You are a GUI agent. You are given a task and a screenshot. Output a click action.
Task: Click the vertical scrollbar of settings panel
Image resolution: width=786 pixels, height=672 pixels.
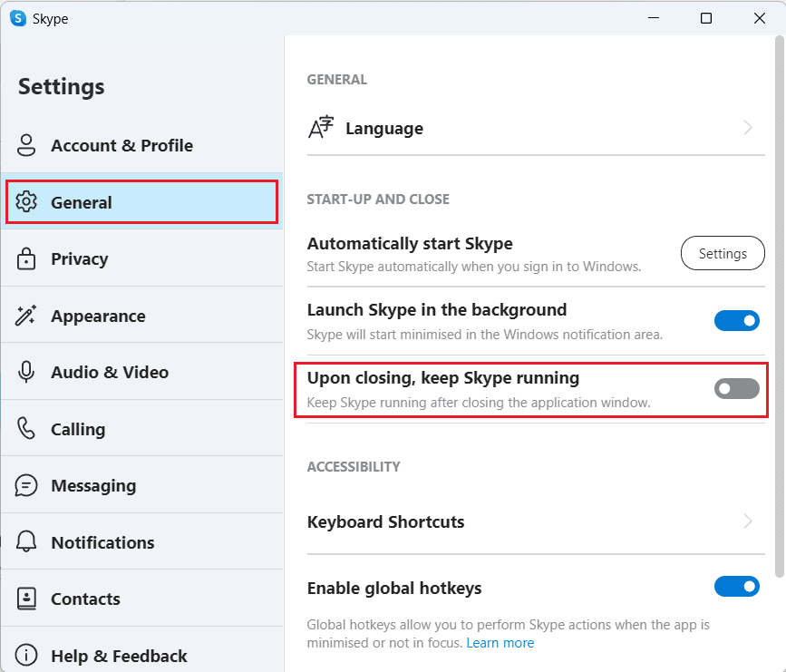[779, 306]
